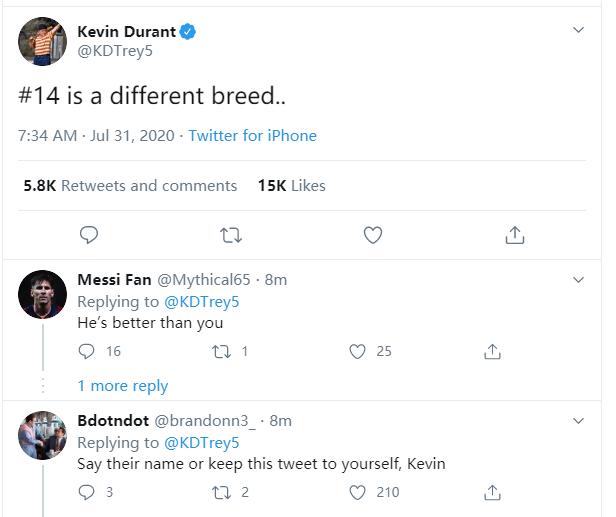View the 15K Likes list
This screenshot has height=517, width=616.
[292, 185]
